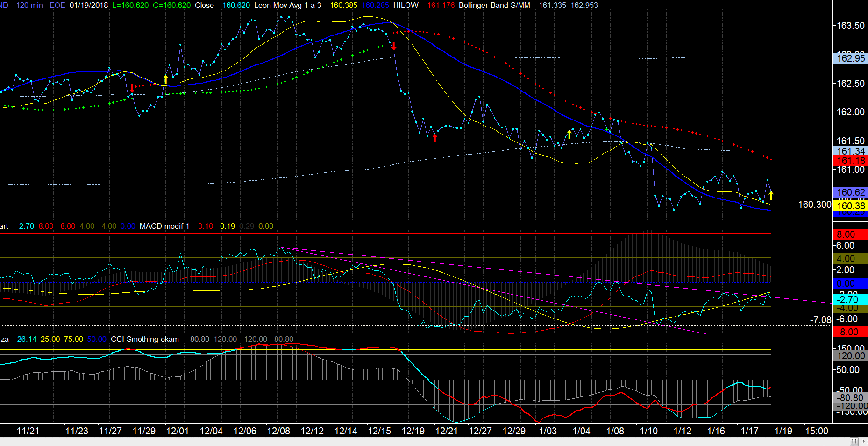
Task: Click the '12/08' date on time axis
Action: pos(278,431)
